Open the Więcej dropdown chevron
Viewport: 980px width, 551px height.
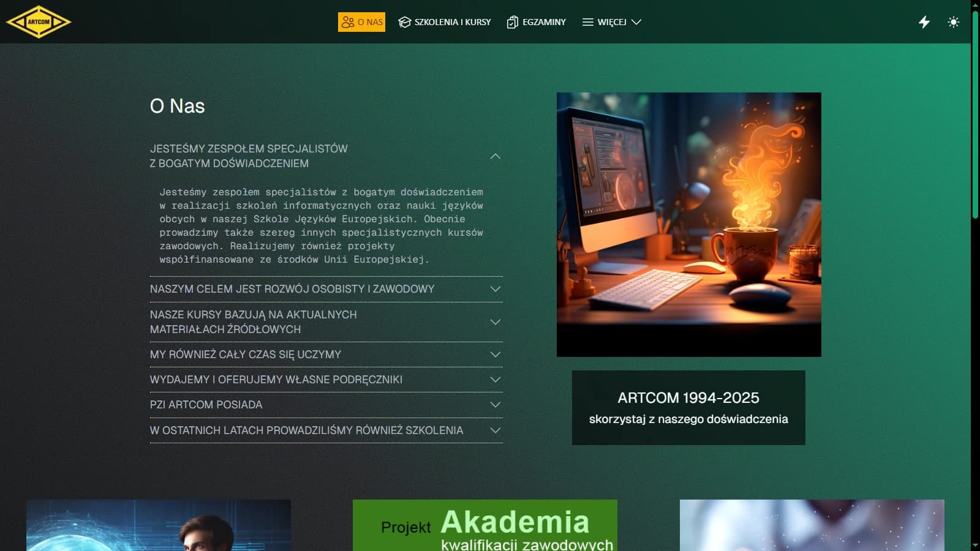click(637, 22)
